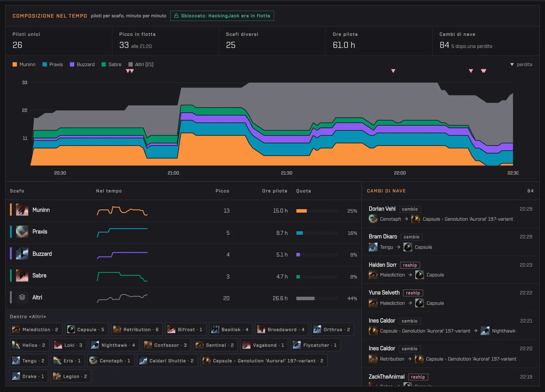The image size is (545, 392).
Task: Select the Retribution · 6 chip
Action: click(137, 329)
